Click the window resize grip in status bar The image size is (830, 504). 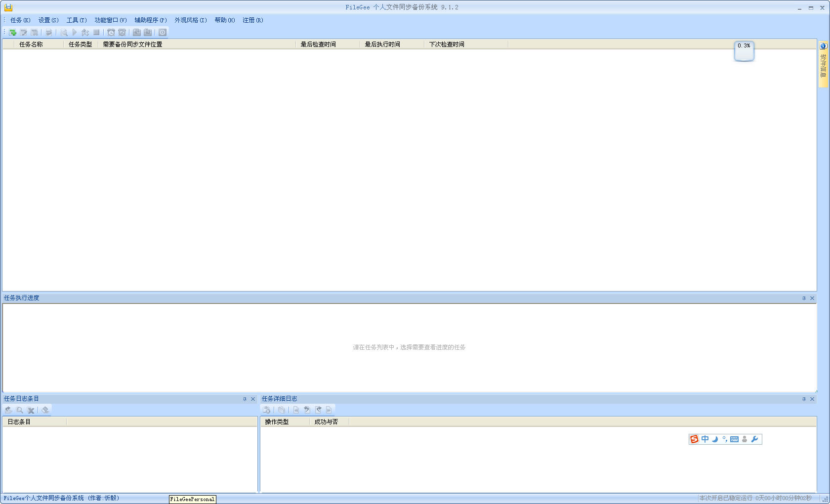pos(825,499)
